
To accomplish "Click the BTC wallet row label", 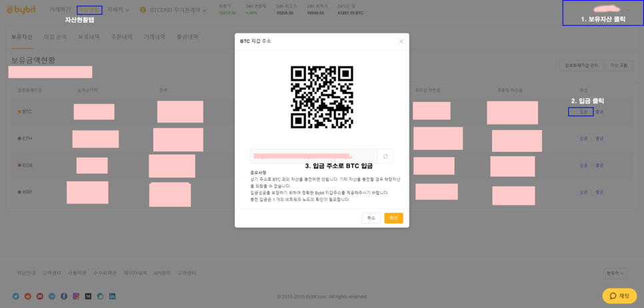I will pos(25,112).
